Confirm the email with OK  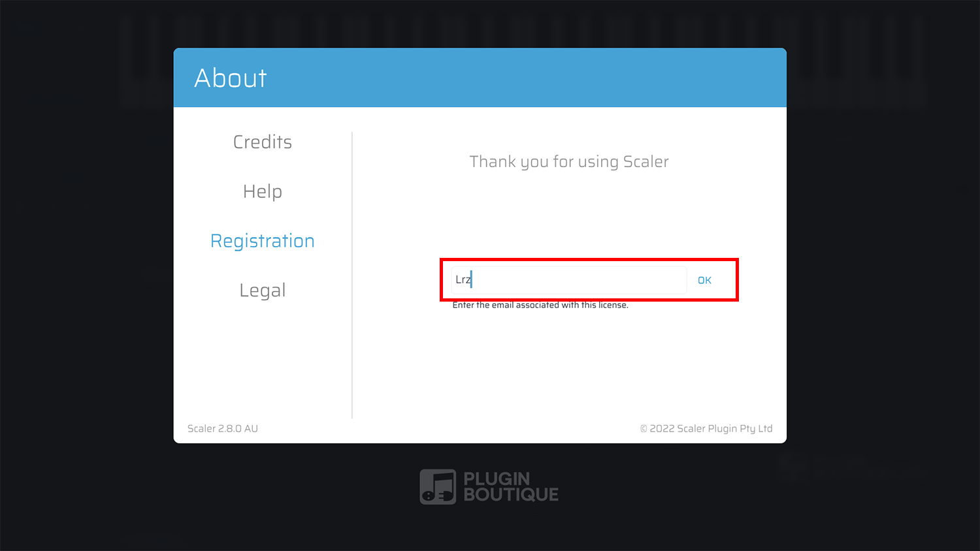click(704, 280)
